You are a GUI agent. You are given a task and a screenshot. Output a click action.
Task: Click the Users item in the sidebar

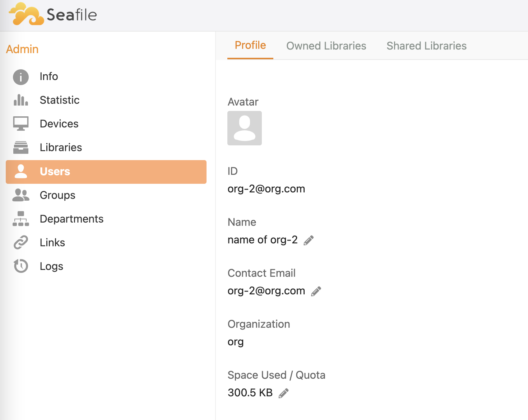point(106,172)
